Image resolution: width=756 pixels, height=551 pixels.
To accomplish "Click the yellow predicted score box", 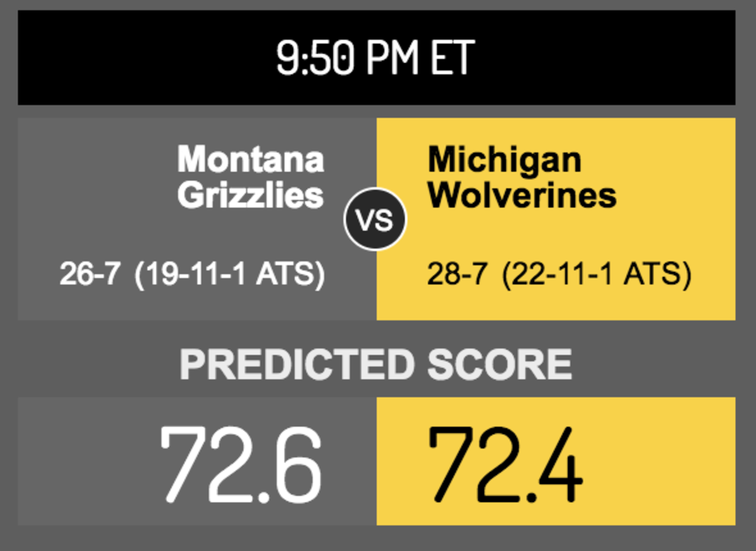I will pyautogui.click(x=556, y=461).
